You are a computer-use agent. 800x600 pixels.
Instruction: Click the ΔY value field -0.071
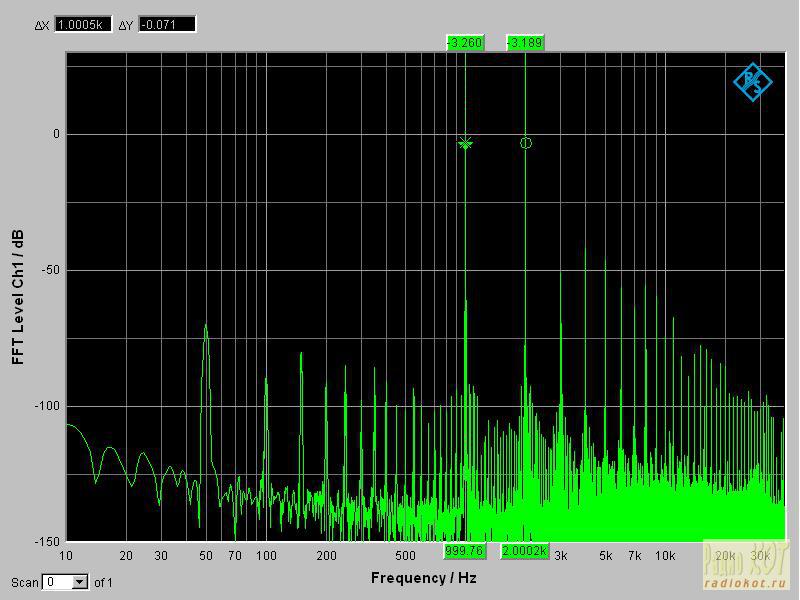[167, 24]
